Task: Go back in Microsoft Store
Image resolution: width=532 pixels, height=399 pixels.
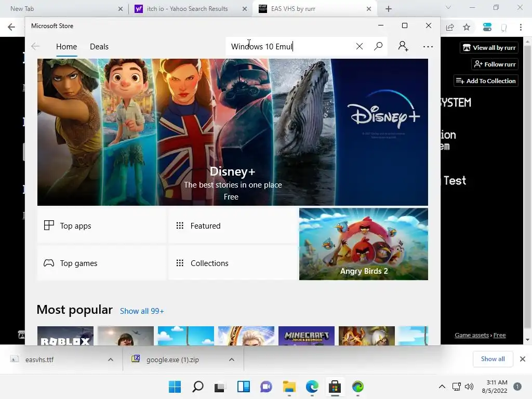Action: click(35, 46)
